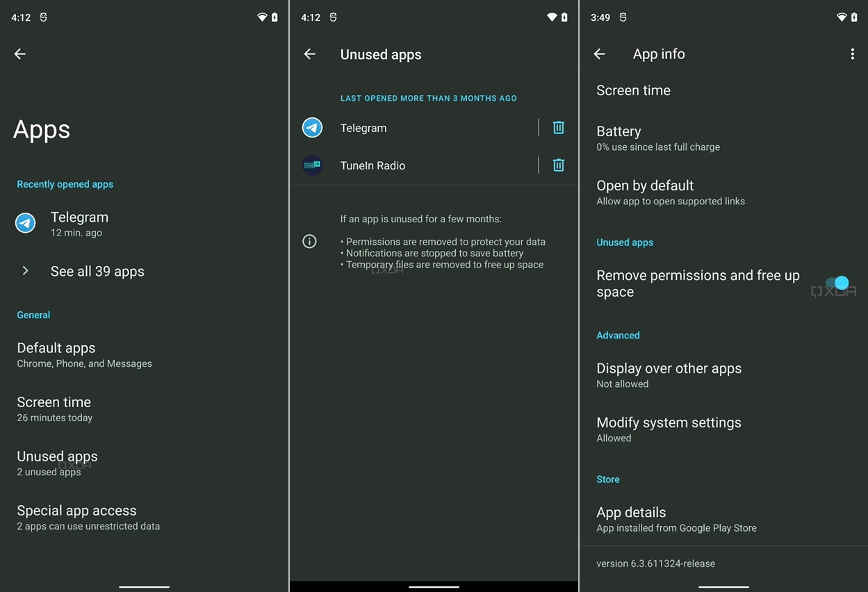Open Battery usage in App info
868x592 pixels.
(x=657, y=138)
